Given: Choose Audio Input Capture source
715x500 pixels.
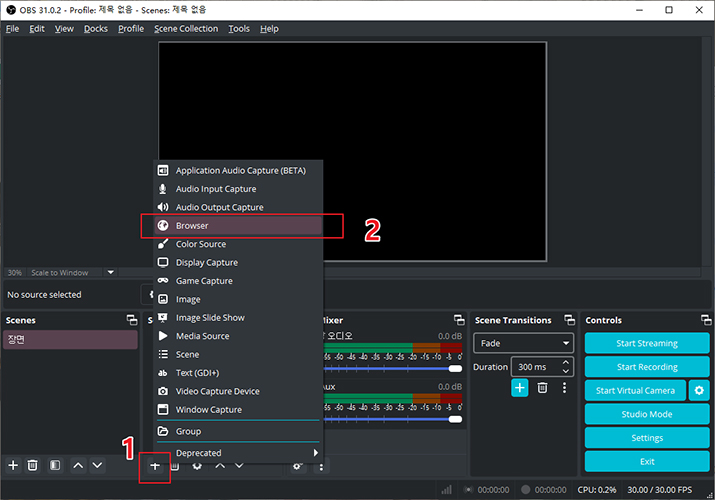Looking at the screenshot, I should [x=238, y=189].
